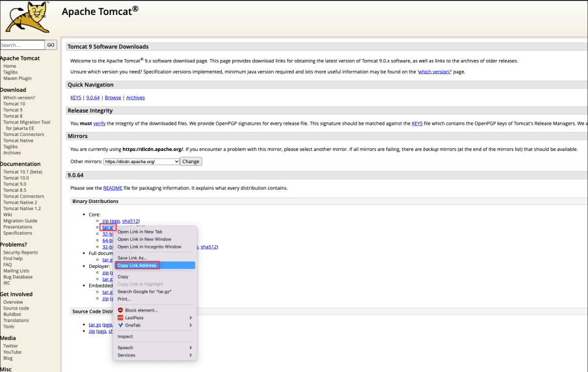Open Migration Guide sidebar link
The width and height of the screenshot is (588, 372).
[20, 221]
